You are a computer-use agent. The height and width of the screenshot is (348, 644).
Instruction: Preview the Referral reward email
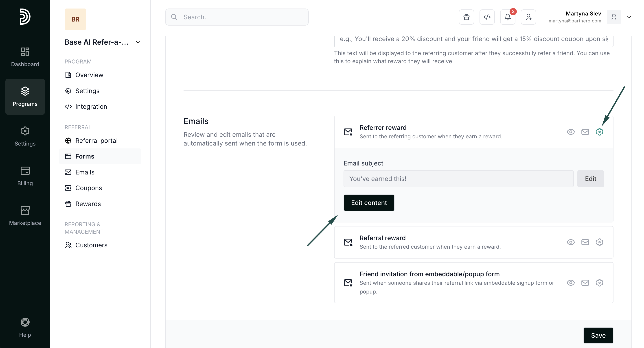pyautogui.click(x=570, y=242)
